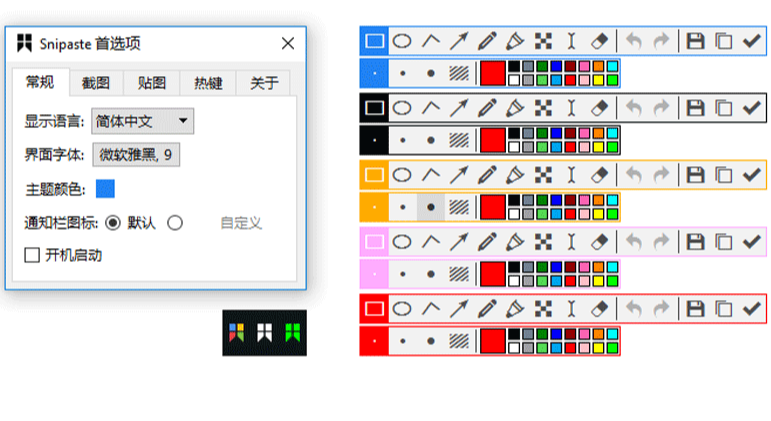
Task: Finish capture with blue toolbar checkmark
Action: [752, 41]
